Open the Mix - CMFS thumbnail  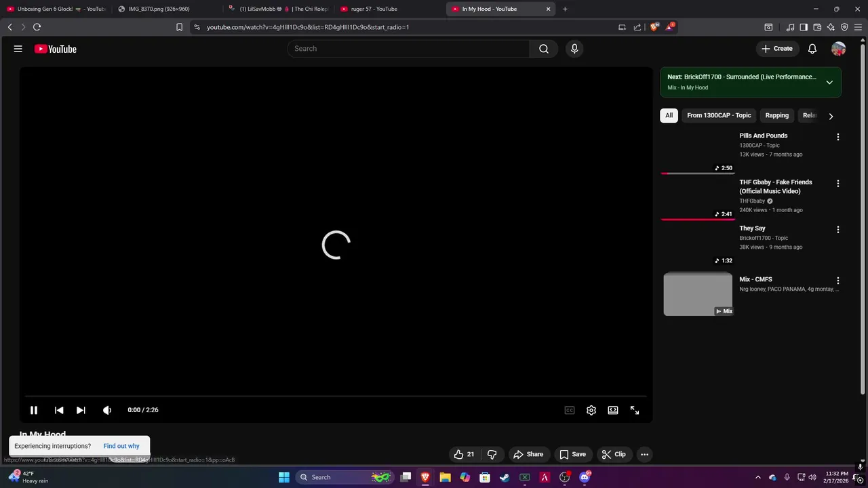698,294
